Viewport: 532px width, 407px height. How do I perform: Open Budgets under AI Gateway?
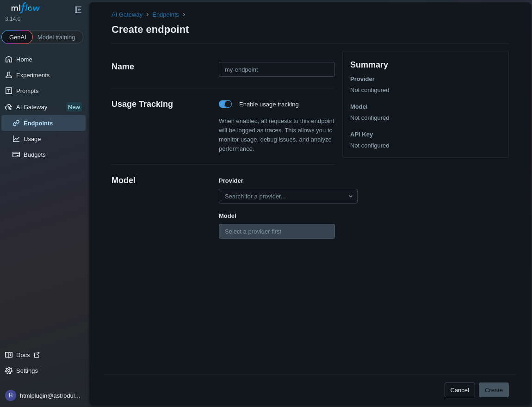tap(43, 154)
